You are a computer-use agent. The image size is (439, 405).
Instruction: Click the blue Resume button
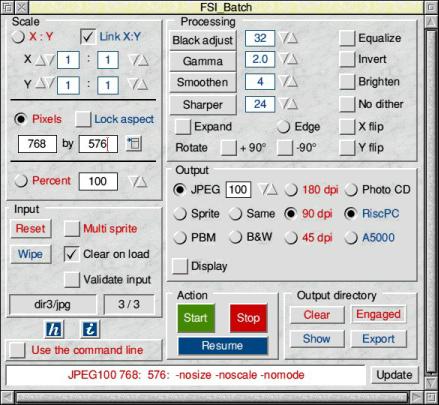[x=222, y=346]
